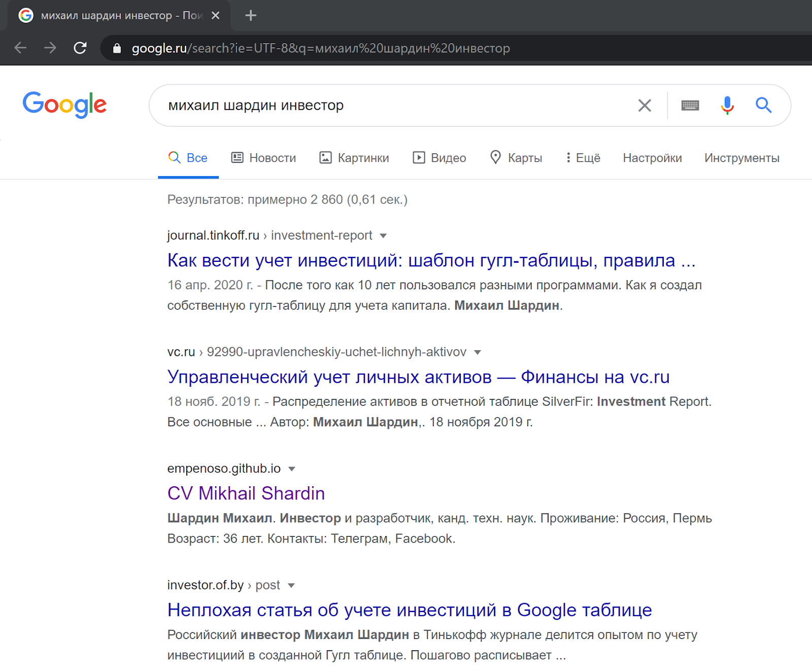Switch to the Картинки tab
This screenshot has height=672, width=812.
pyautogui.click(x=354, y=158)
